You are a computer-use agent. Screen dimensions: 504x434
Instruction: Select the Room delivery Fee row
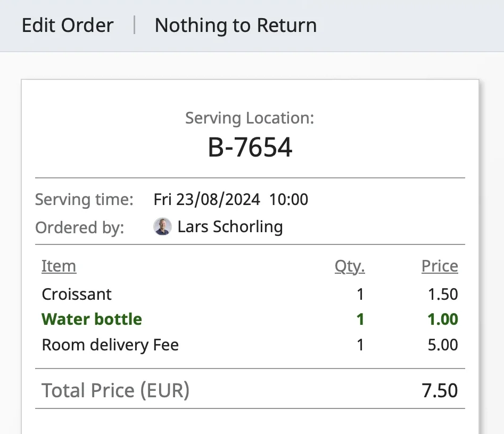coord(250,345)
